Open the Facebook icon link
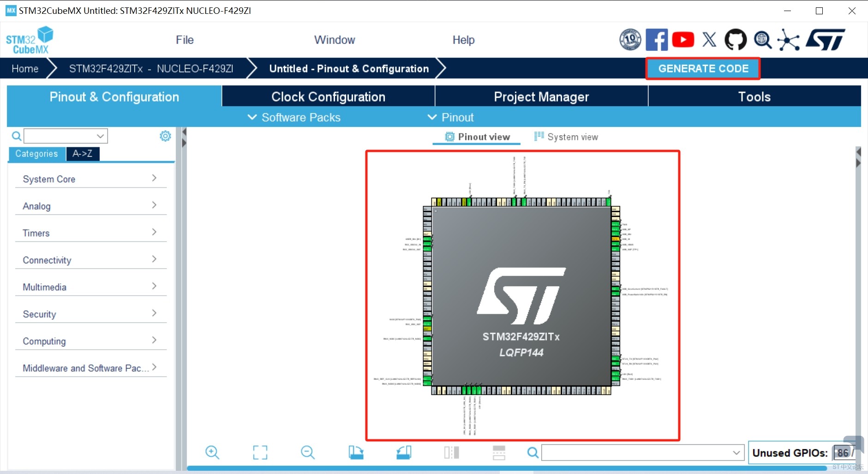Image resolution: width=868 pixels, height=474 pixels. tap(657, 40)
